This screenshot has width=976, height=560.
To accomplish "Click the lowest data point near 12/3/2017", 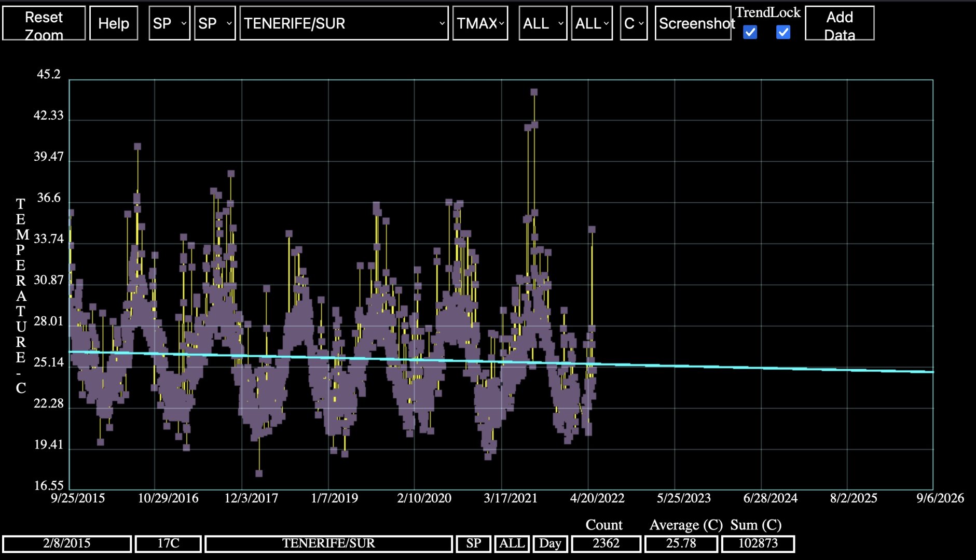I will click(259, 473).
